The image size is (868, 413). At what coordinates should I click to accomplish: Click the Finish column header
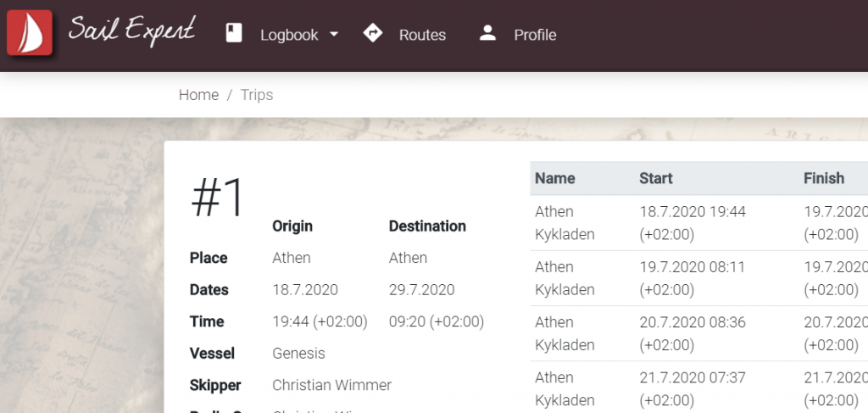click(x=824, y=178)
